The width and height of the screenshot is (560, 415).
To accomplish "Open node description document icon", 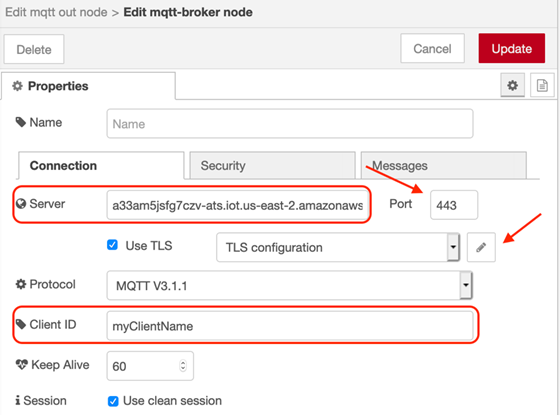I will click(542, 85).
